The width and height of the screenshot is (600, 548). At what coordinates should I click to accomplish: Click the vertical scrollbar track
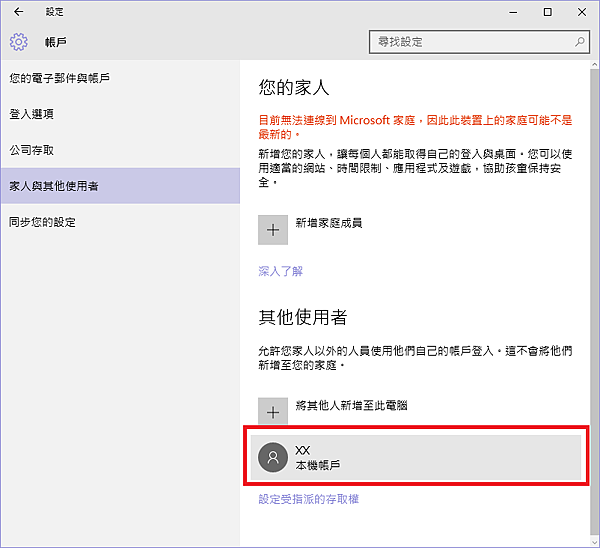(594, 304)
